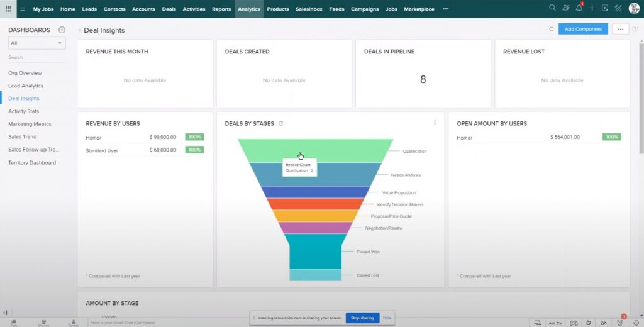Image resolution: width=644 pixels, height=327 pixels.
Task: Open Contacts icon in bottom bar
Action: pos(74,323)
